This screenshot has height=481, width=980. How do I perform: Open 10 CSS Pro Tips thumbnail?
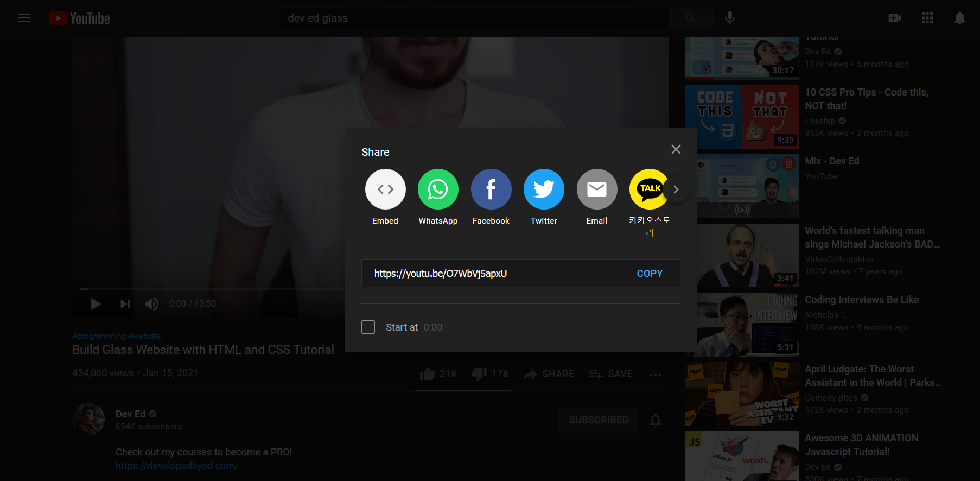click(742, 117)
